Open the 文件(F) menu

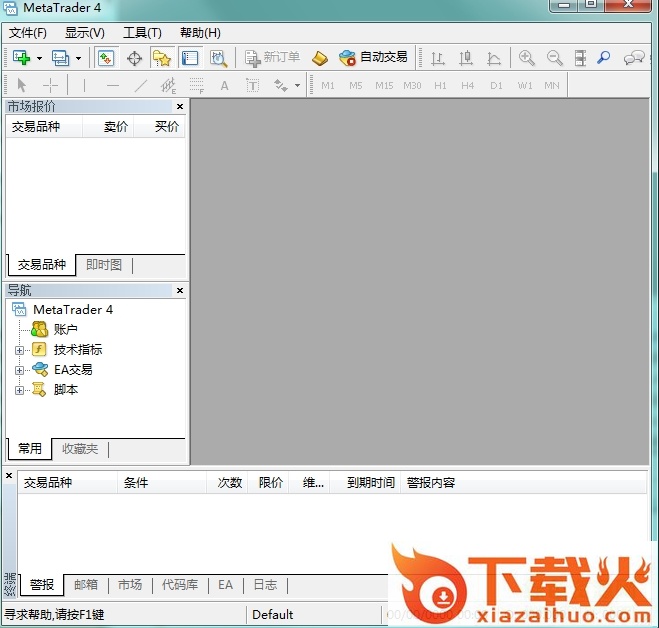click(x=28, y=33)
